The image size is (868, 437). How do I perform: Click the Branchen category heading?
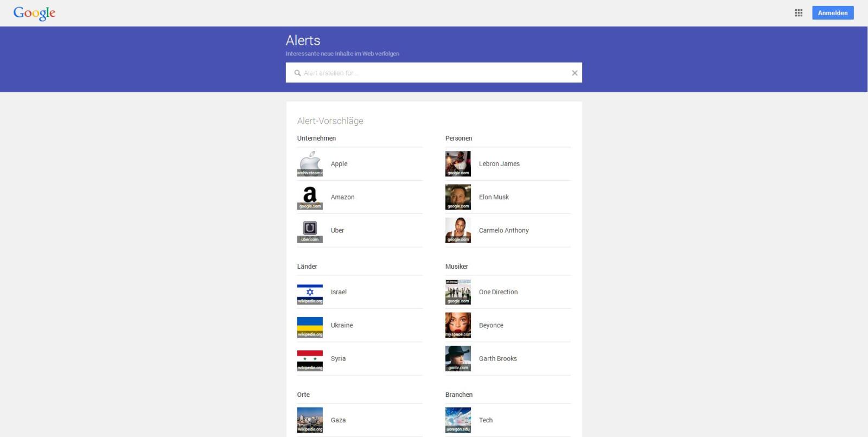[x=459, y=395]
